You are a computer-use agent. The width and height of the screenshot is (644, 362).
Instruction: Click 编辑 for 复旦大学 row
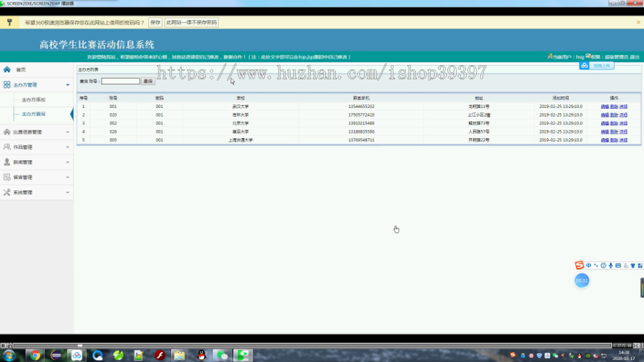click(605, 132)
